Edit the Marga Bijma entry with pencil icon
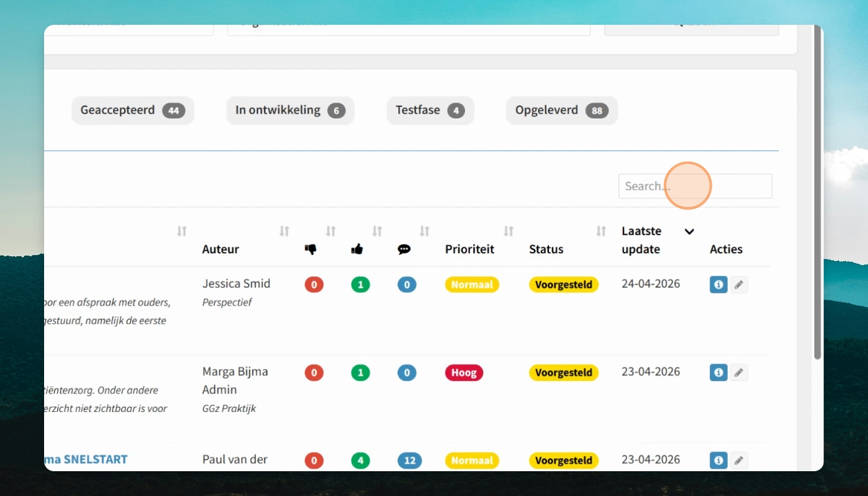 [x=738, y=373]
